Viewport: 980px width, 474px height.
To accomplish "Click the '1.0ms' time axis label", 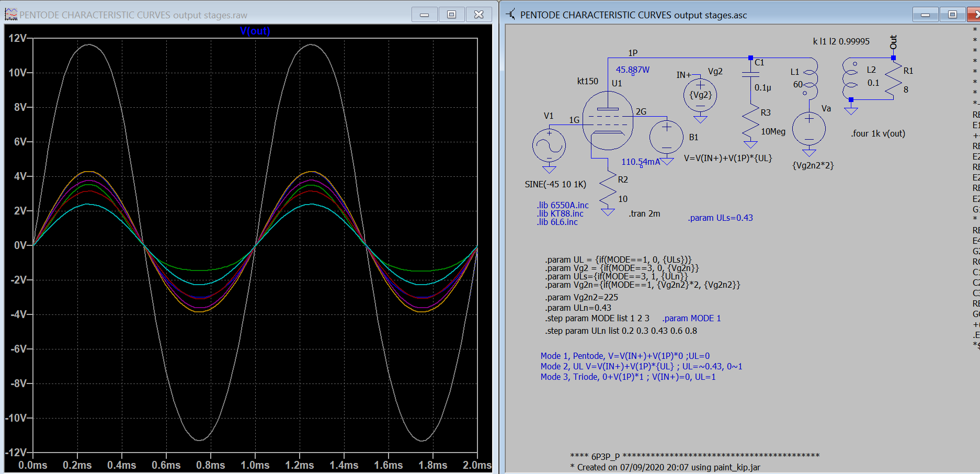I will tap(255, 465).
